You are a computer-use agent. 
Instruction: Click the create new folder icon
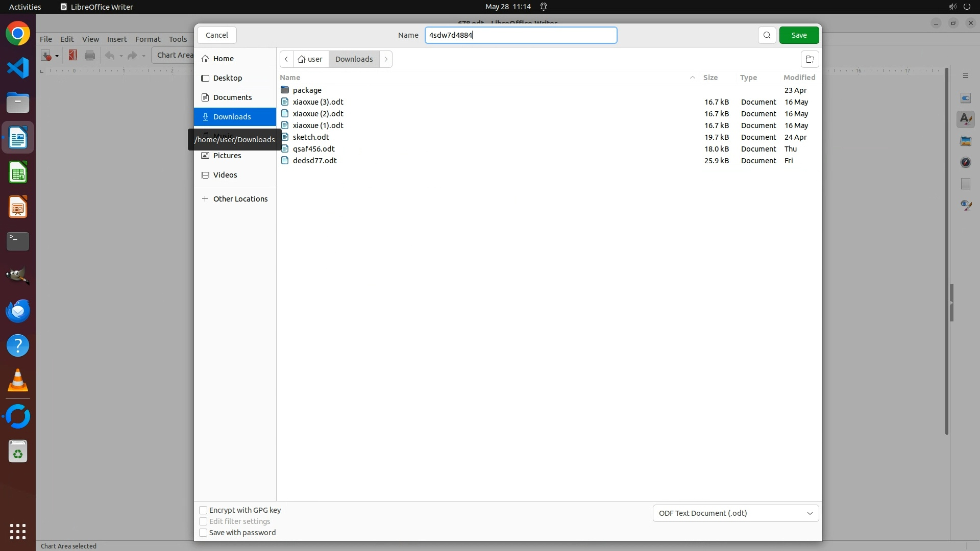(x=810, y=59)
